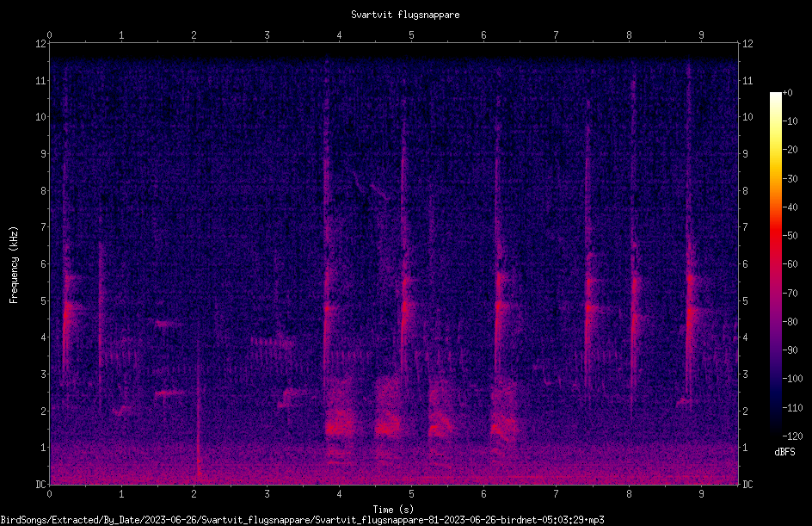
Task: Click the 'DC' label on left frequency axis
Action: coord(40,485)
